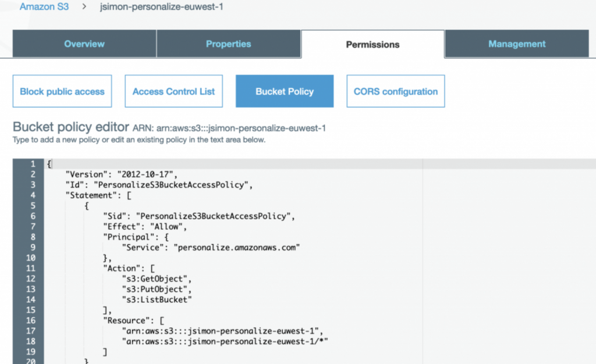
Task: Click the "Sid" line in the policy
Action: tap(199, 216)
